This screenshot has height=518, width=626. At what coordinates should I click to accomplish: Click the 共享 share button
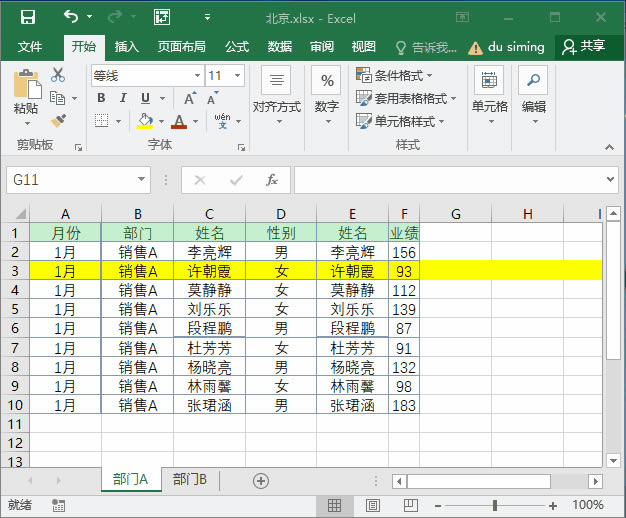[x=584, y=47]
